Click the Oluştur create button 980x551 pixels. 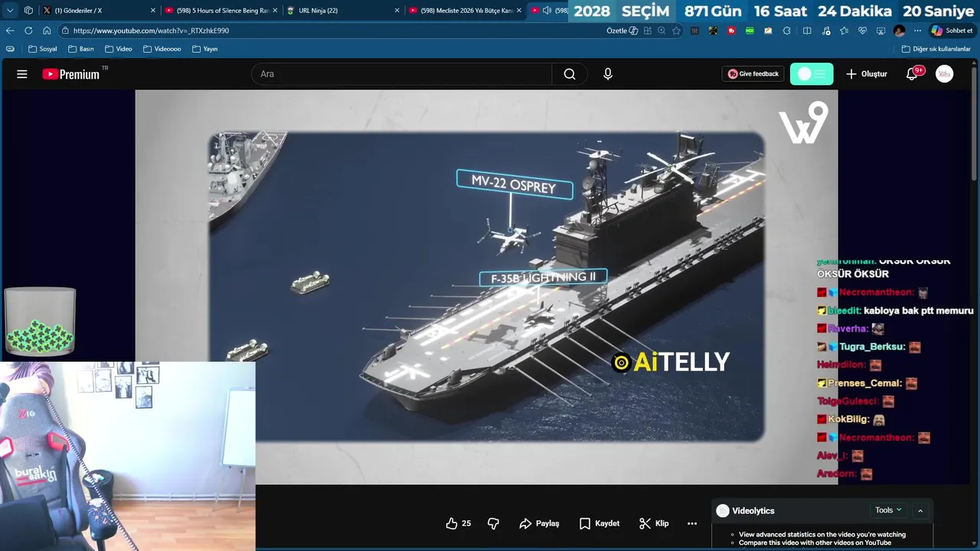pyautogui.click(x=866, y=74)
